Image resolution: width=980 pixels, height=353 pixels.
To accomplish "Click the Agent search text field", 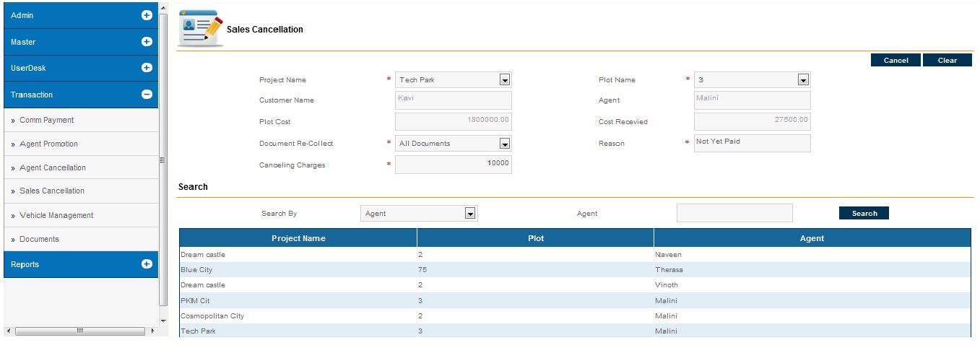I will coord(734,213).
